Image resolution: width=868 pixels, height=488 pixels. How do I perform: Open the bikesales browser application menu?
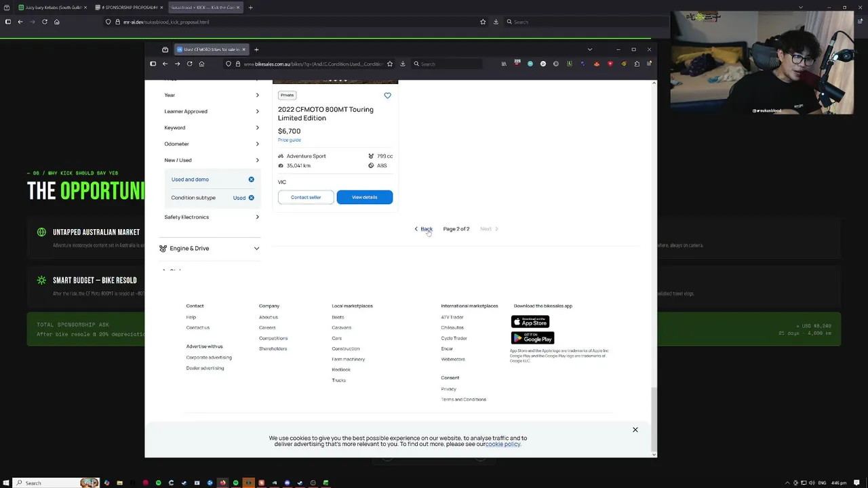pyautogui.click(x=649, y=64)
